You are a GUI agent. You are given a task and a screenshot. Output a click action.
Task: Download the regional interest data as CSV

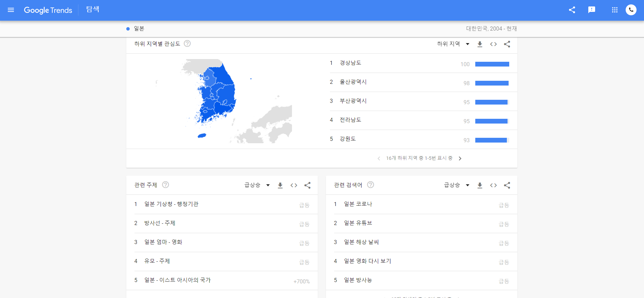pyautogui.click(x=480, y=44)
